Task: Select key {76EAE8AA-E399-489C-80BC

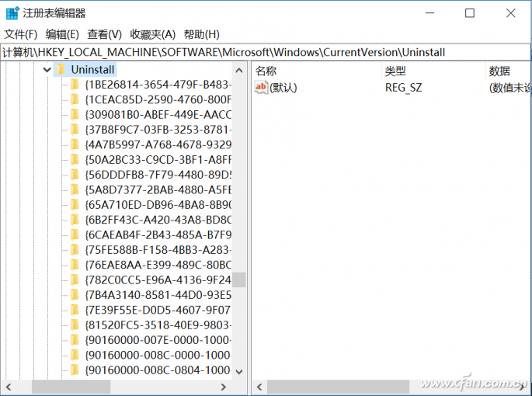Action: [158, 265]
